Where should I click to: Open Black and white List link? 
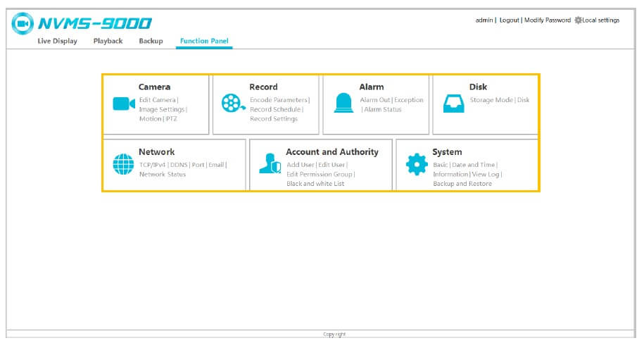pos(315,184)
